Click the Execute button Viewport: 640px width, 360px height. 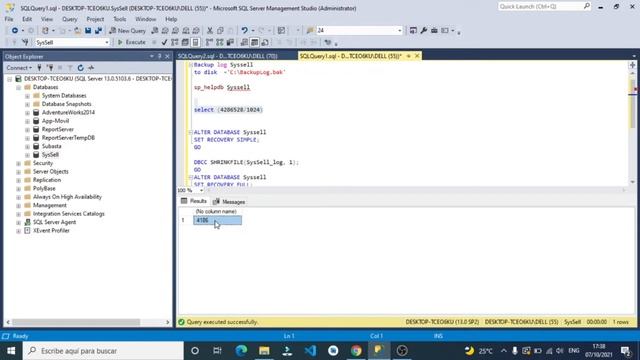pos(131,42)
